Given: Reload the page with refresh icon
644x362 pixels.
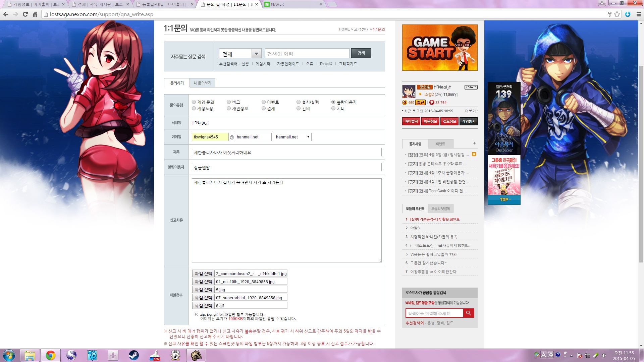Looking at the screenshot, I should [25, 14].
